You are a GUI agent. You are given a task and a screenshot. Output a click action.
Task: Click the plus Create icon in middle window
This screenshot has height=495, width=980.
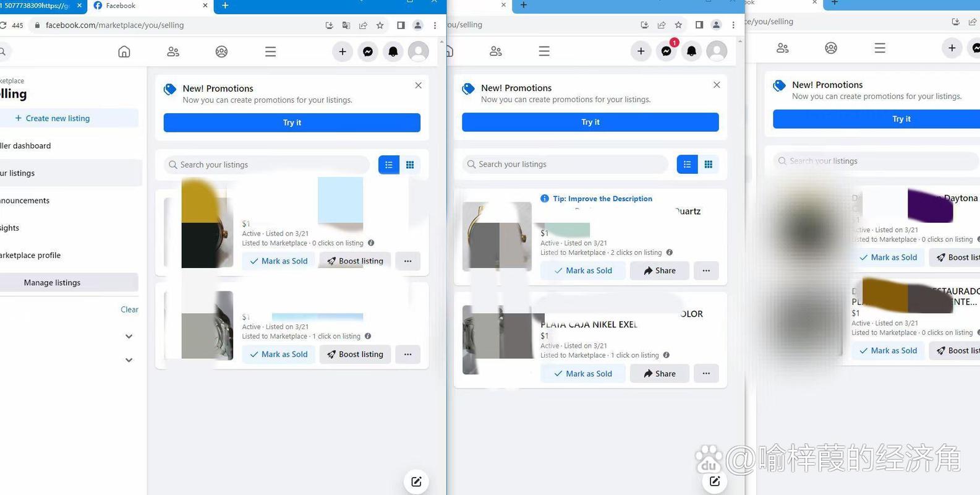click(x=641, y=51)
